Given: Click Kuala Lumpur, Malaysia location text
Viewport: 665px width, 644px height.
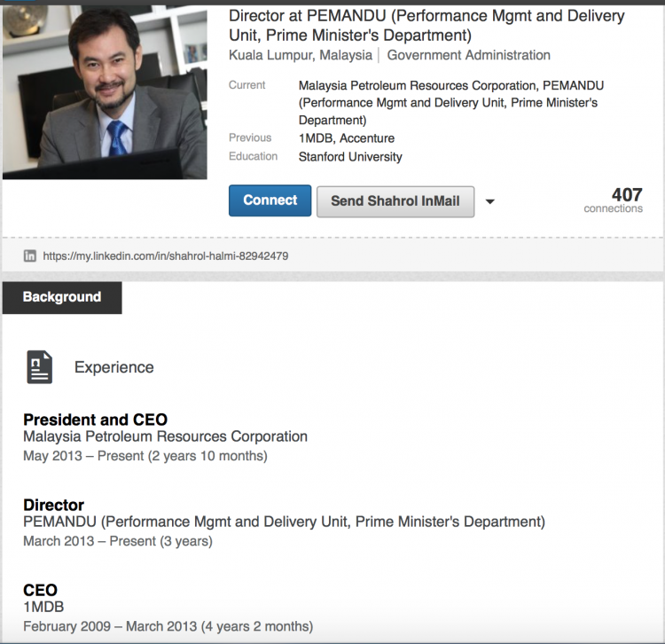Looking at the screenshot, I should (x=301, y=55).
